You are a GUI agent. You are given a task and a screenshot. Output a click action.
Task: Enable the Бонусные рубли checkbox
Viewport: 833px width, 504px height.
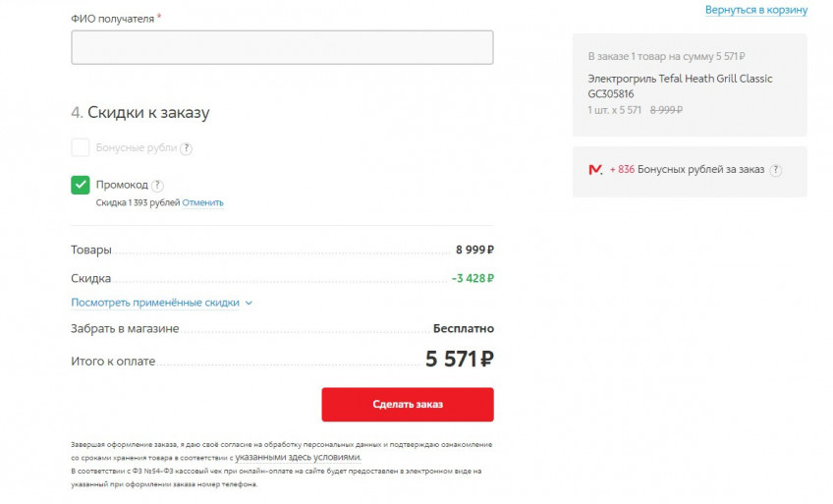tap(81, 148)
